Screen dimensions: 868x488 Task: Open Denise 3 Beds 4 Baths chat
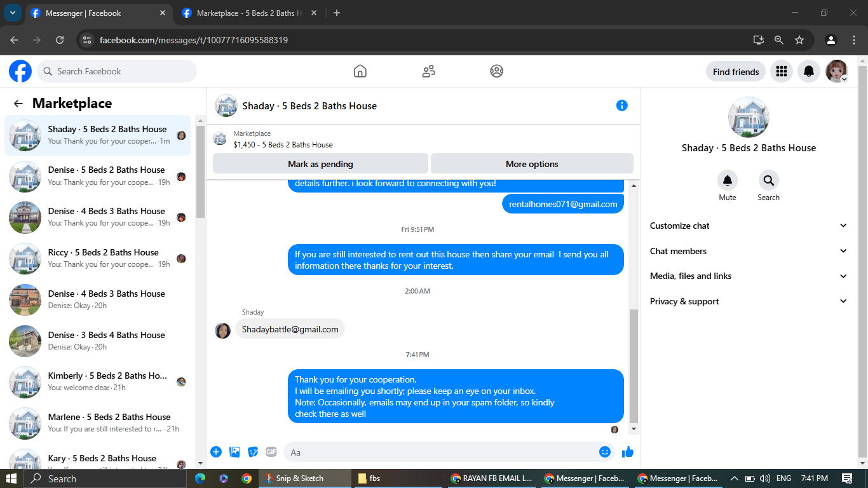(97, 341)
